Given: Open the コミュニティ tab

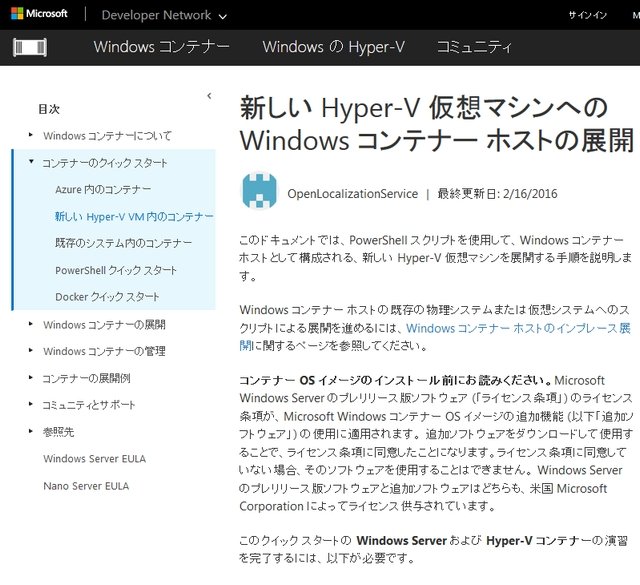Looking at the screenshot, I should [x=474, y=47].
